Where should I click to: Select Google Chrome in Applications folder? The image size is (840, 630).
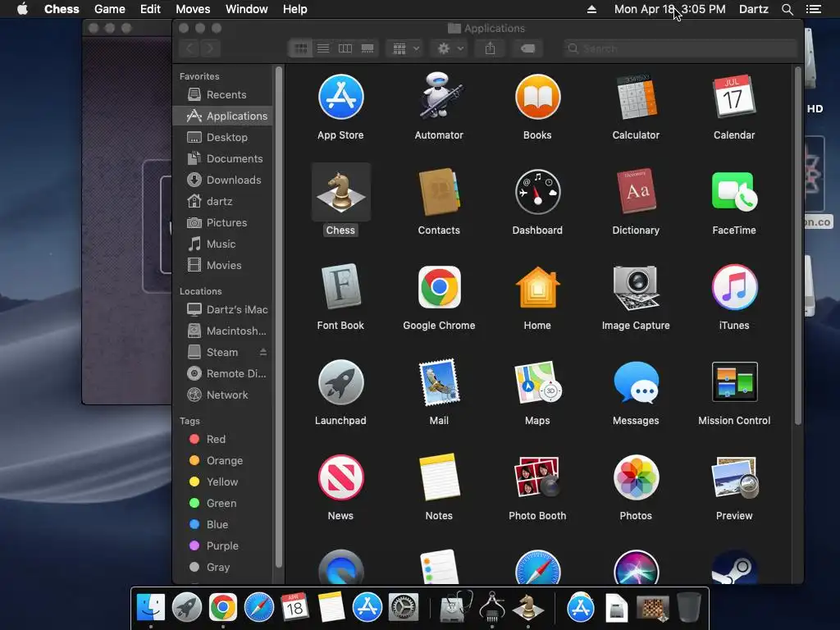[439, 287]
